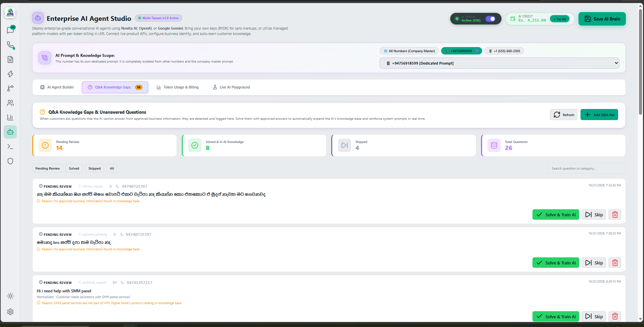644x327 pixels.
Task: Open Live AI Playground tab
Action: click(x=231, y=87)
